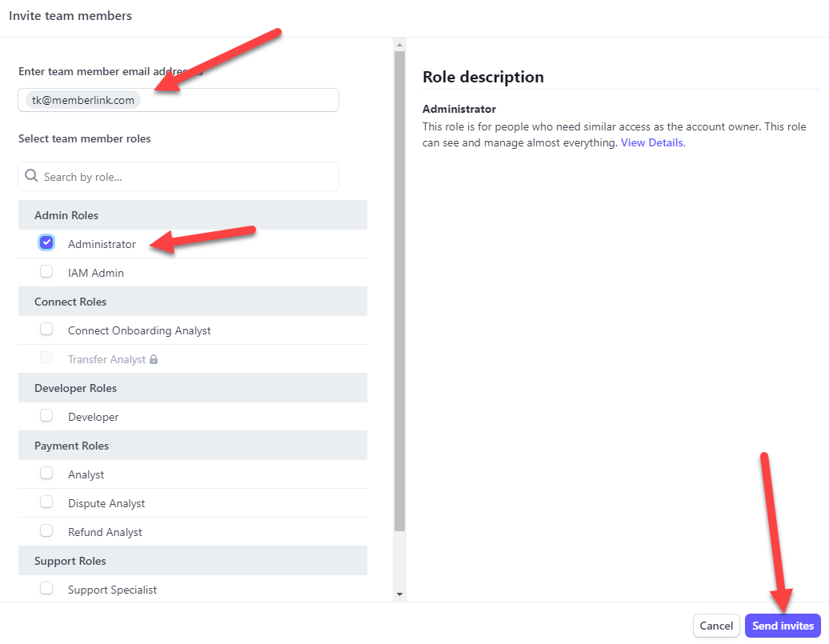Enable the Connect Onboarding Analyst checkbox
The width and height of the screenshot is (829, 644).
coord(46,330)
